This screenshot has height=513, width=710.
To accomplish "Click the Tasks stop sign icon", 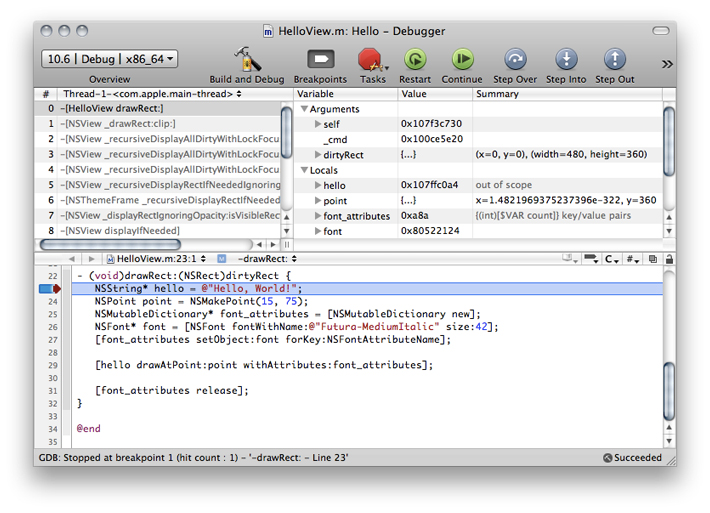I will pos(371,60).
